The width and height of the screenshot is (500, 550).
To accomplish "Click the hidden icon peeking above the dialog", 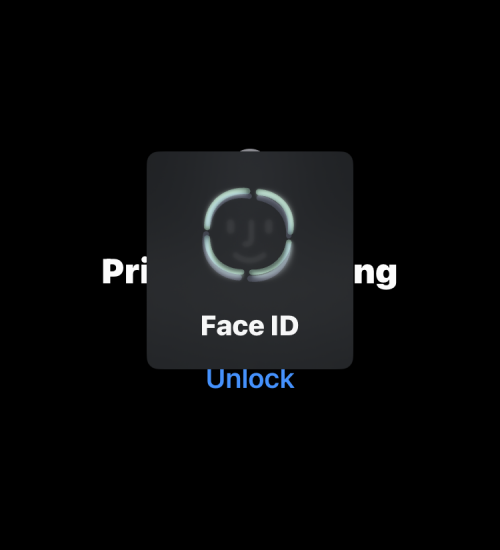I will (250, 150).
